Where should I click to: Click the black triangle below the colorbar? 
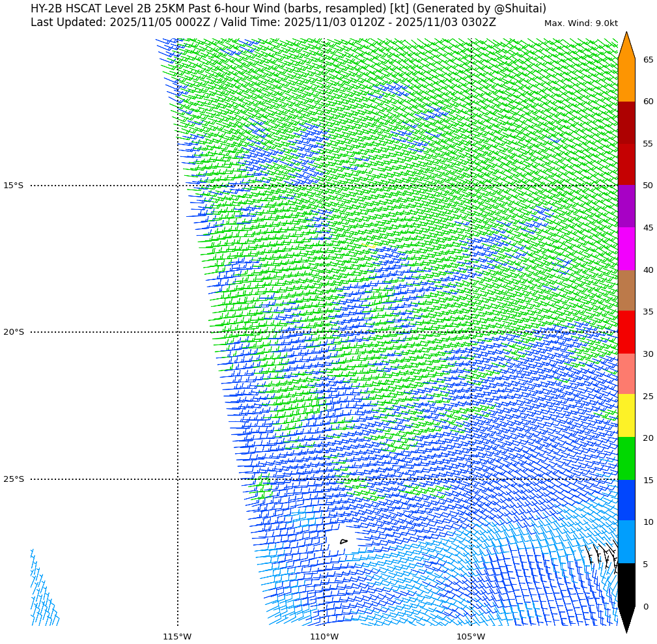[626, 617]
